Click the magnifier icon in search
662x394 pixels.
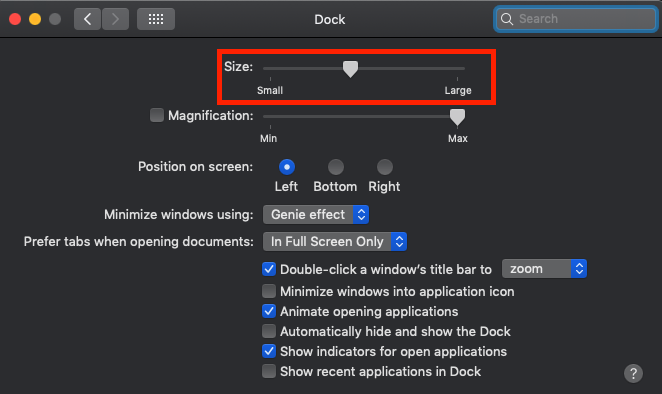pyautogui.click(x=507, y=19)
